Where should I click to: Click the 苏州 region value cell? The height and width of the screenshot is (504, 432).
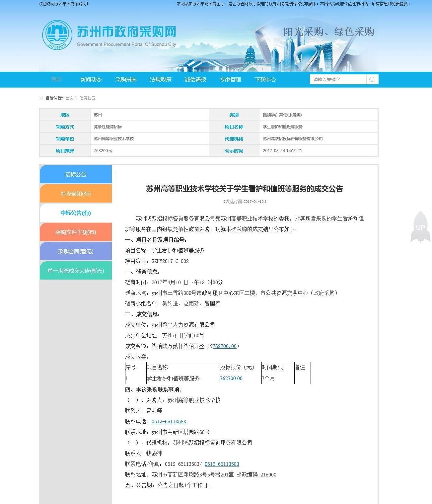(149, 115)
